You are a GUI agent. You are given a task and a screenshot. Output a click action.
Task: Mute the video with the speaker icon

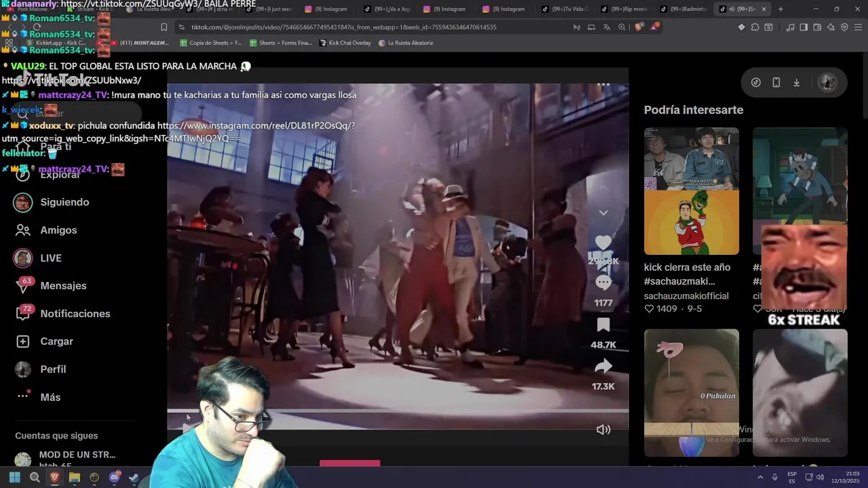click(x=603, y=429)
